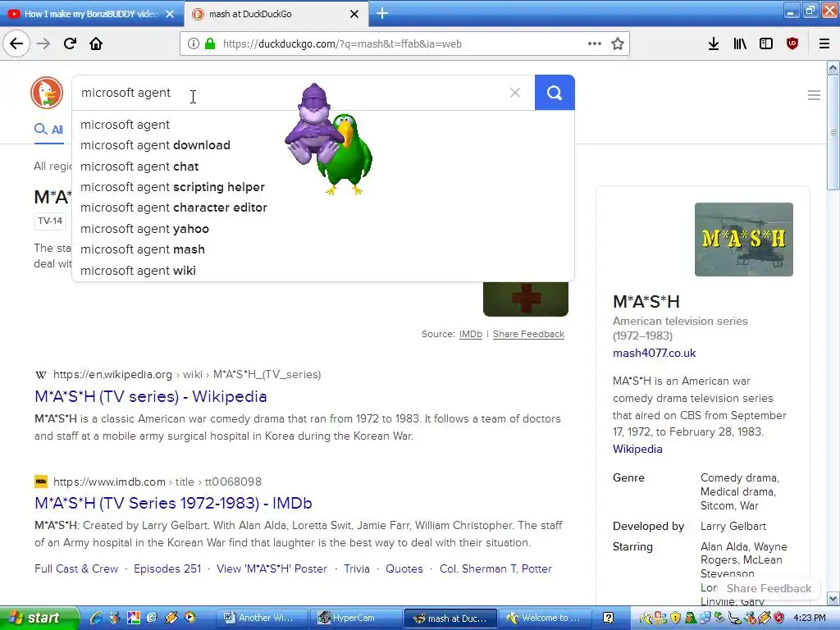Viewport: 840px width, 630px height.
Task: Click the 4:23 PM system clock
Action: pyautogui.click(x=810, y=619)
